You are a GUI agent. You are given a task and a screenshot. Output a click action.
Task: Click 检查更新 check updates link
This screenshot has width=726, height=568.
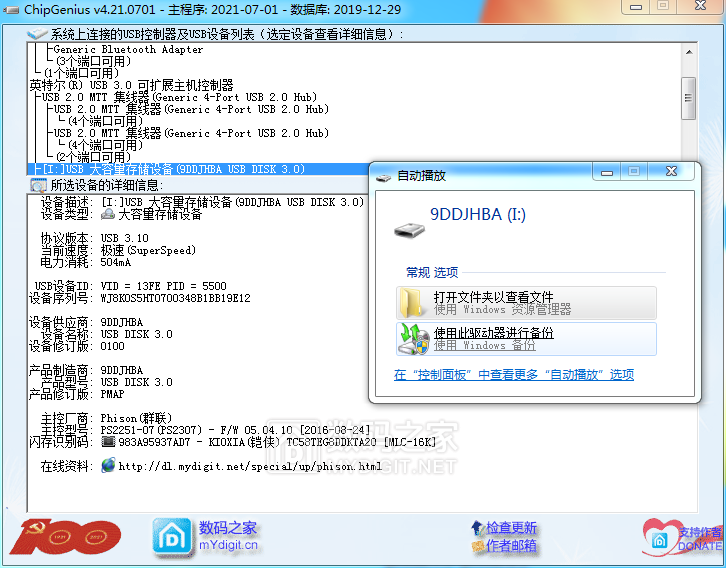click(511, 528)
